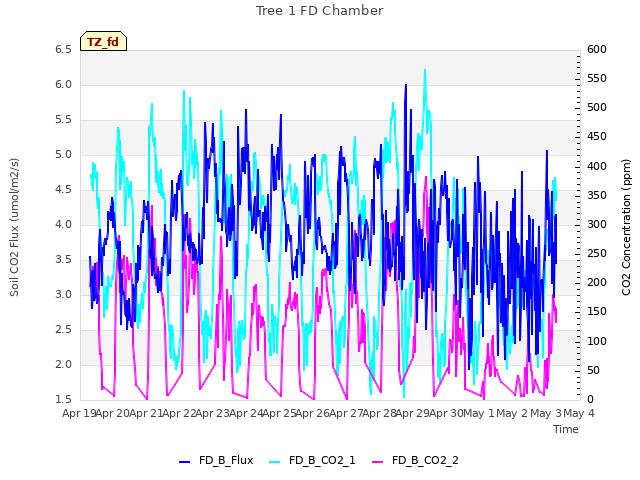Click the cyan CO2_1 peak near Apr 29
Screen dimensions: 640x480
[x=425, y=70]
